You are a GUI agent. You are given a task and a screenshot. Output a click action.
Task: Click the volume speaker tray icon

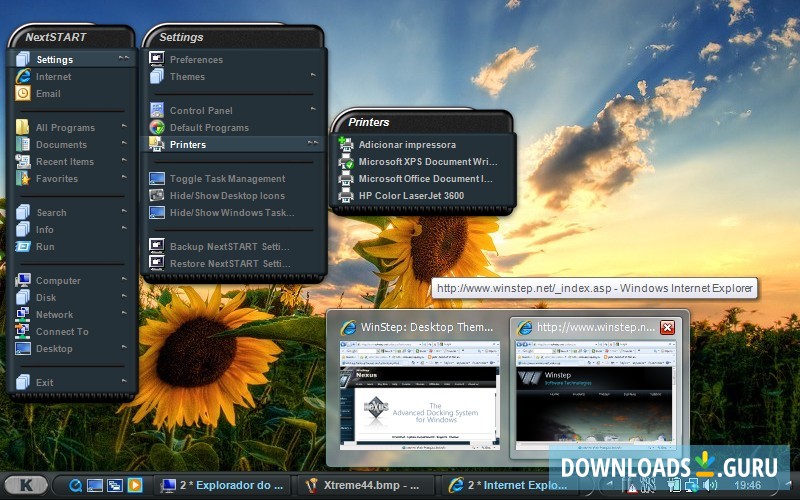coord(710,485)
